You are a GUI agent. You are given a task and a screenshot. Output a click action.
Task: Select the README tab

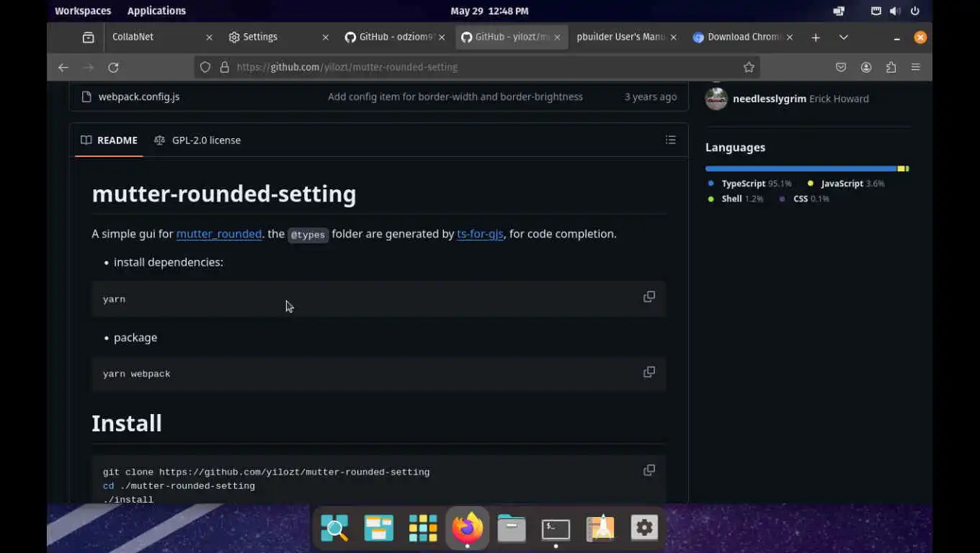(x=109, y=140)
